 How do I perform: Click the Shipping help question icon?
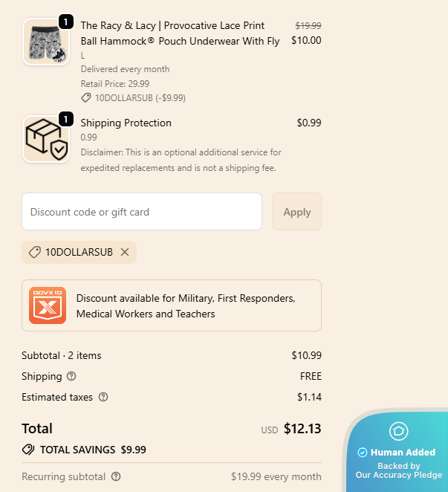tap(71, 376)
